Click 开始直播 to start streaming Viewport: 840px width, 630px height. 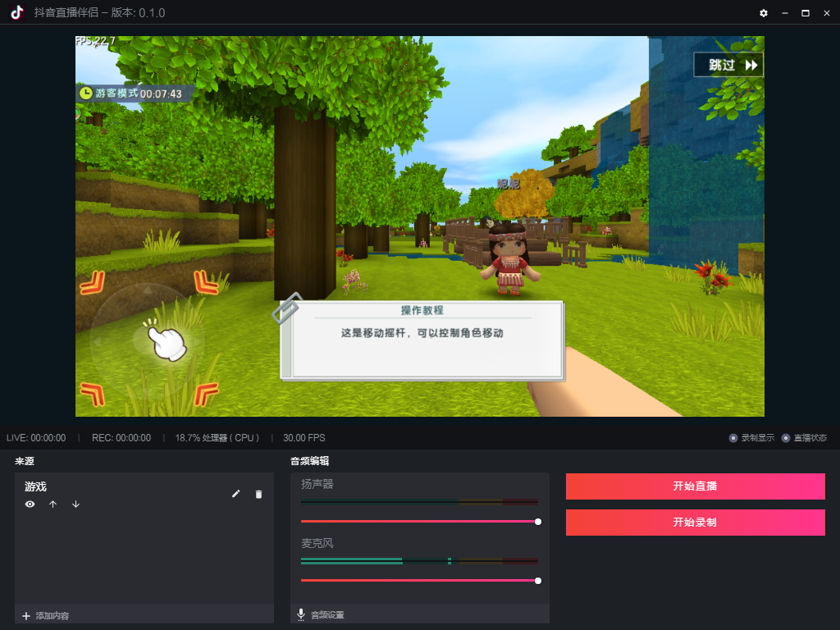pyautogui.click(x=696, y=486)
